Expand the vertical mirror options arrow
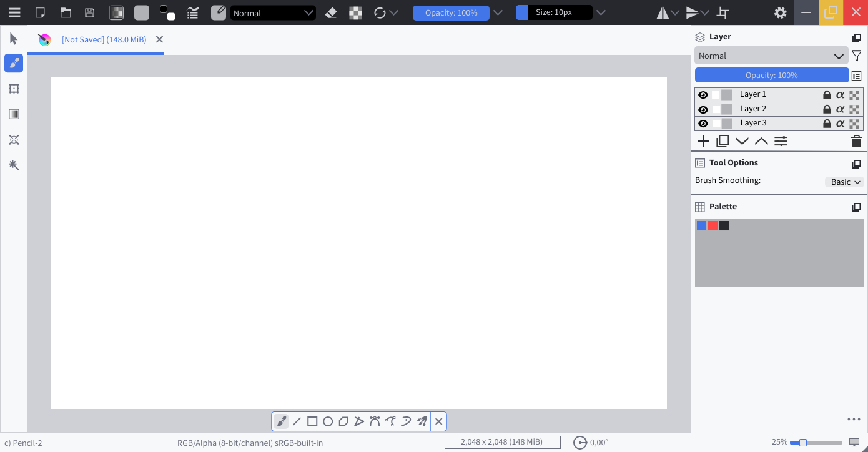This screenshot has height=452, width=868. coord(705,12)
